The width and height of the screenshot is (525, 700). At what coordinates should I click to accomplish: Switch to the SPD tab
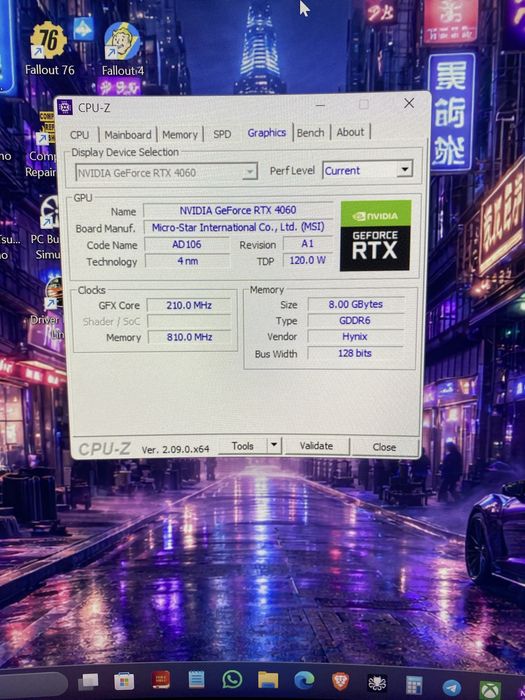222,134
